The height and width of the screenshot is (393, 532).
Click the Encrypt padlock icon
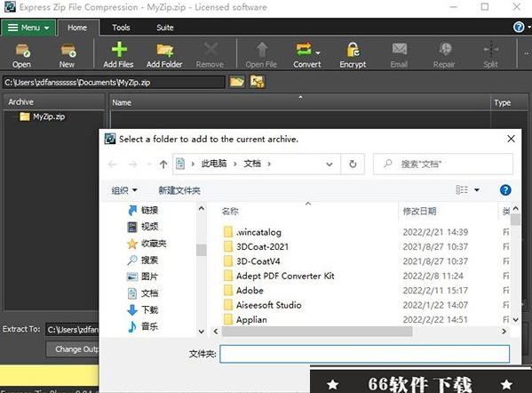point(353,50)
